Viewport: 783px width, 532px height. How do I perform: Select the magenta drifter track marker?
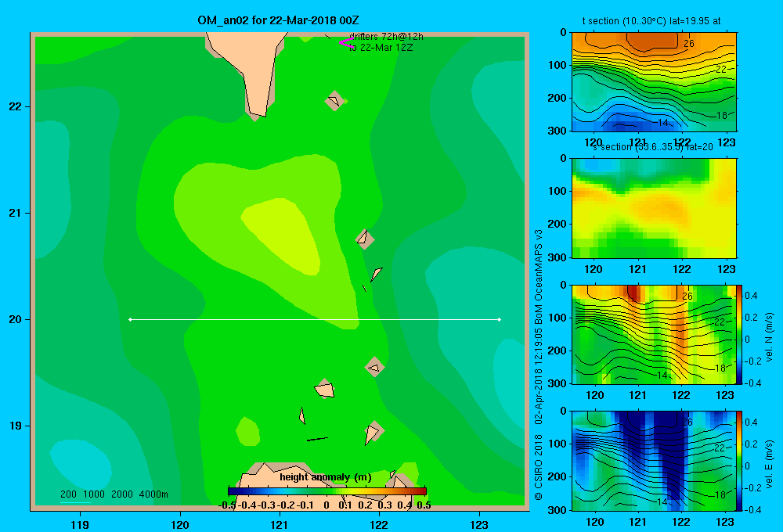point(346,43)
